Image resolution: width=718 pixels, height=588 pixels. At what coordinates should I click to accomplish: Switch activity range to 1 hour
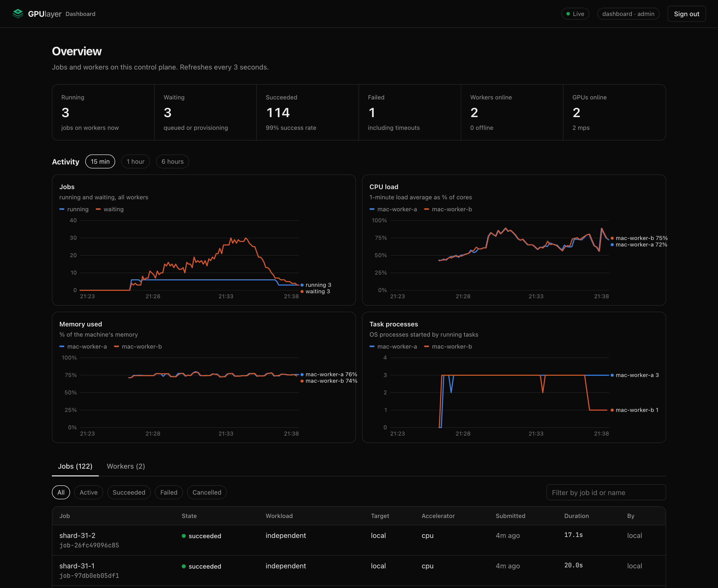(136, 161)
